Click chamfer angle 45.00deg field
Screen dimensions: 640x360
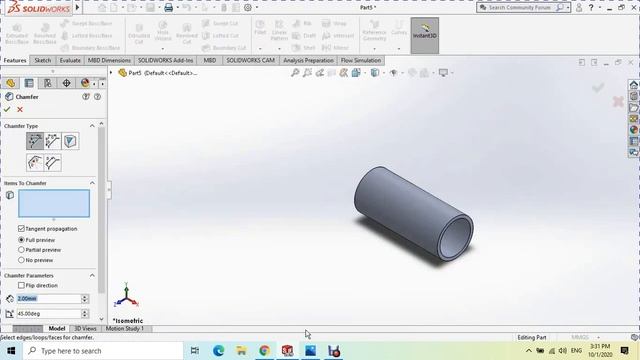point(49,314)
